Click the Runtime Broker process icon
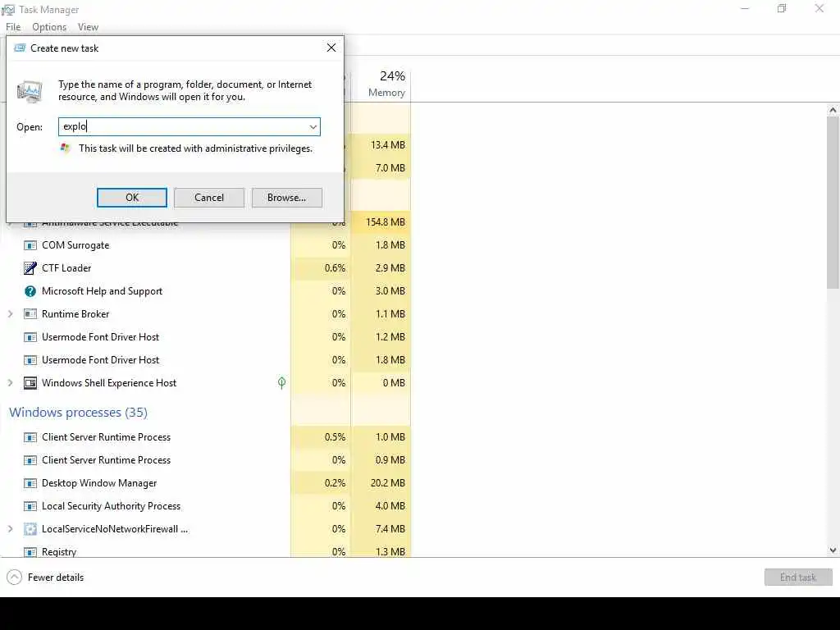Image resolution: width=840 pixels, height=630 pixels. coord(30,314)
